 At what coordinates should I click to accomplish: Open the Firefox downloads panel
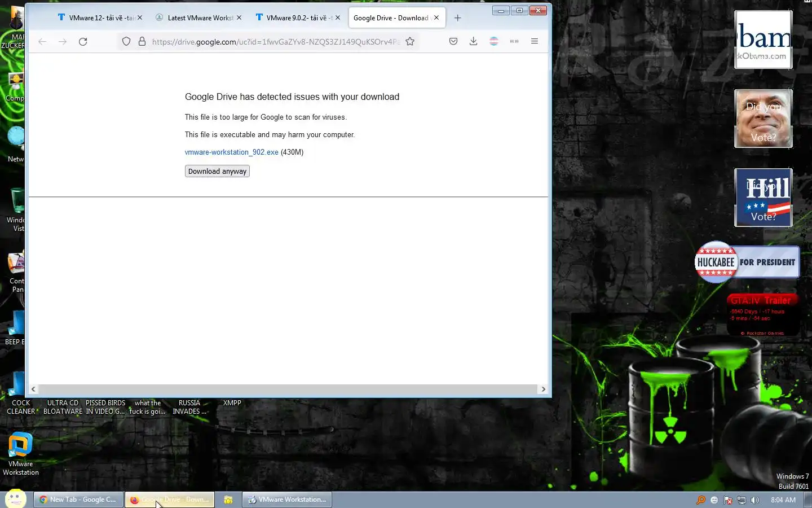pyautogui.click(x=474, y=41)
